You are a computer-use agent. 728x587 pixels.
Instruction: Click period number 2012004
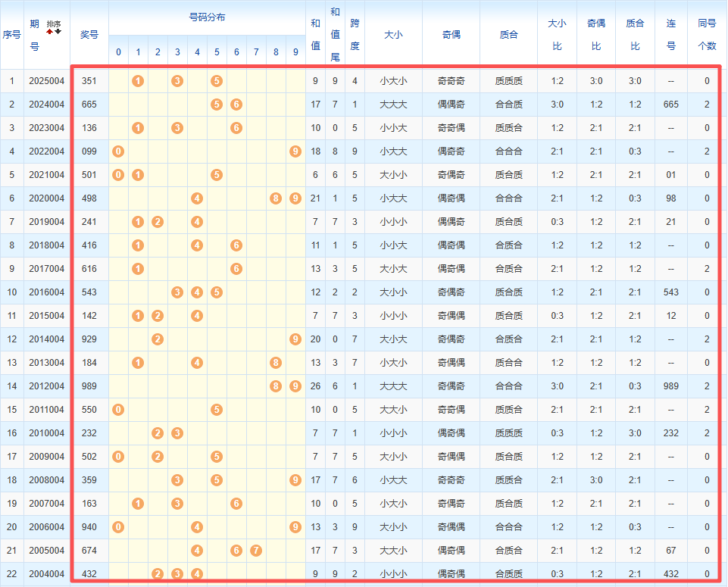pos(46,386)
